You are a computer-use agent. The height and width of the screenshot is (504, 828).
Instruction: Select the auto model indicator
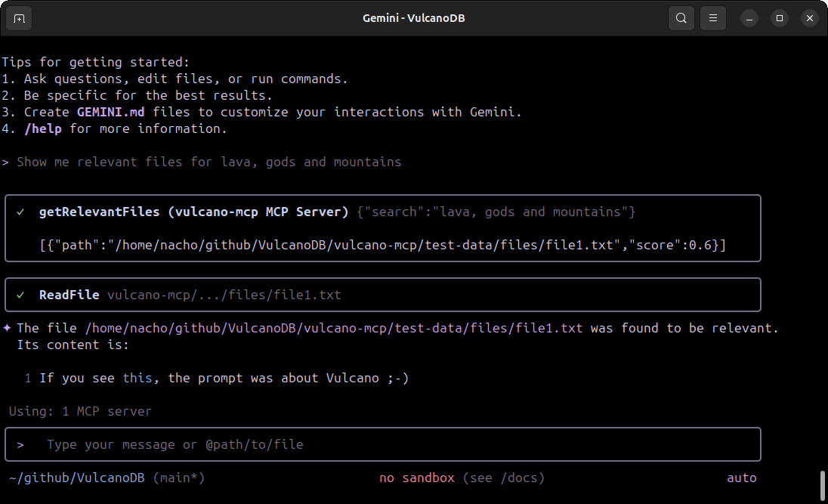point(741,478)
